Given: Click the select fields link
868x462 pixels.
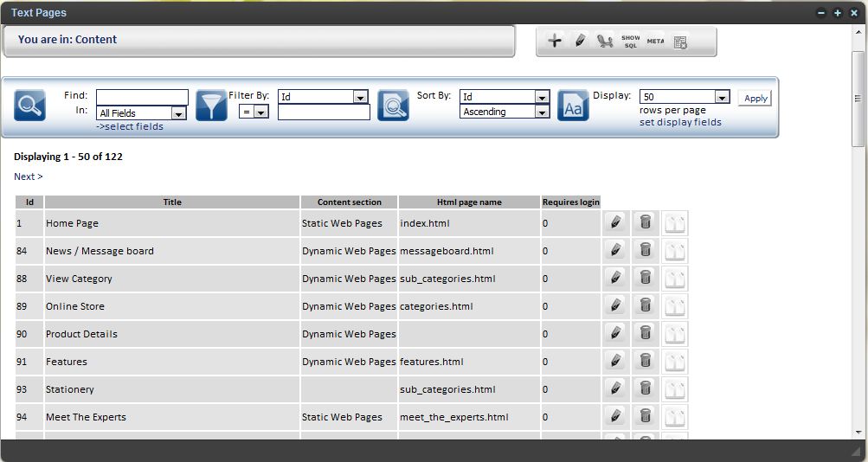Looking at the screenshot, I should pos(130,126).
